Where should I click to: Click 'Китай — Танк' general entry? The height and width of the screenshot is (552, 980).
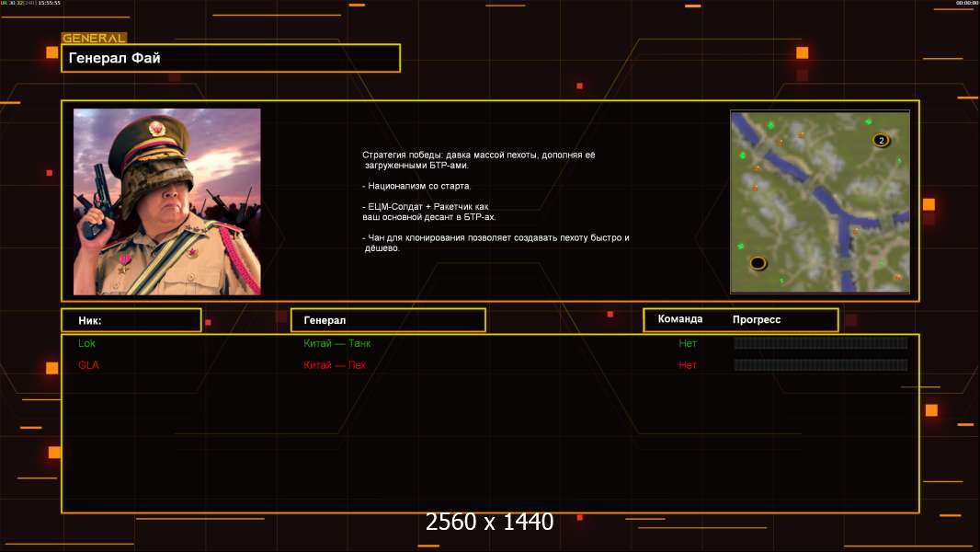pyautogui.click(x=336, y=343)
